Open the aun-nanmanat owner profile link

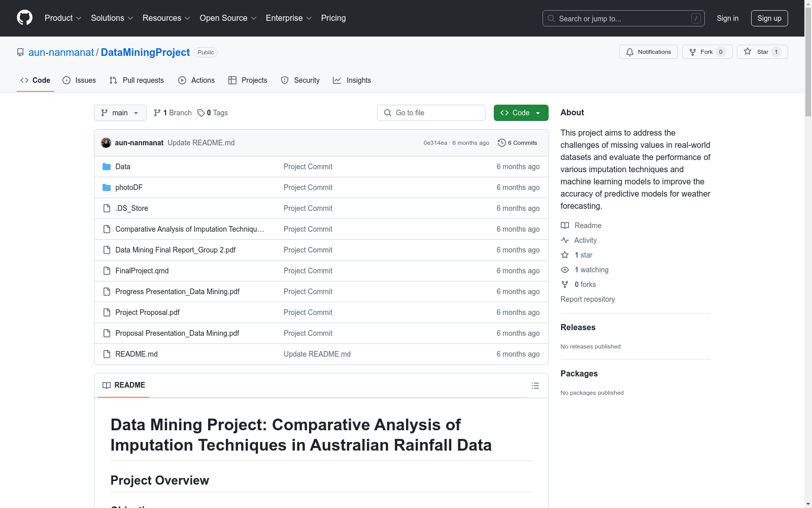click(61, 52)
